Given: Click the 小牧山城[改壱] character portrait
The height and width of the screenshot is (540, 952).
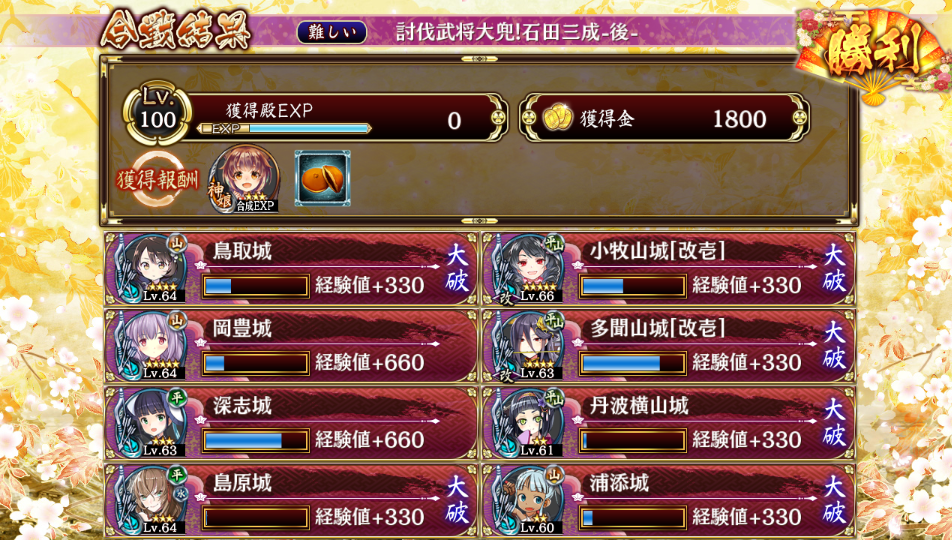Looking at the screenshot, I should coord(531,268).
